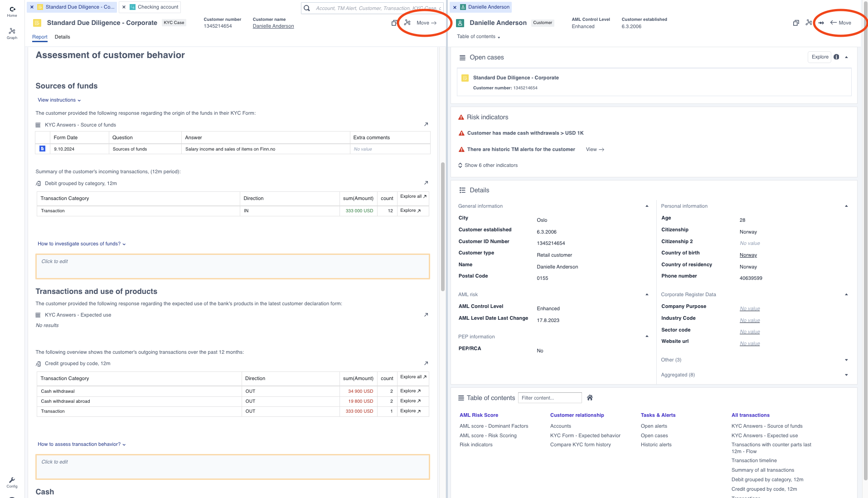Click home icon beside Filter content field
The height and width of the screenshot is (498, 868).
pos(590,398)
